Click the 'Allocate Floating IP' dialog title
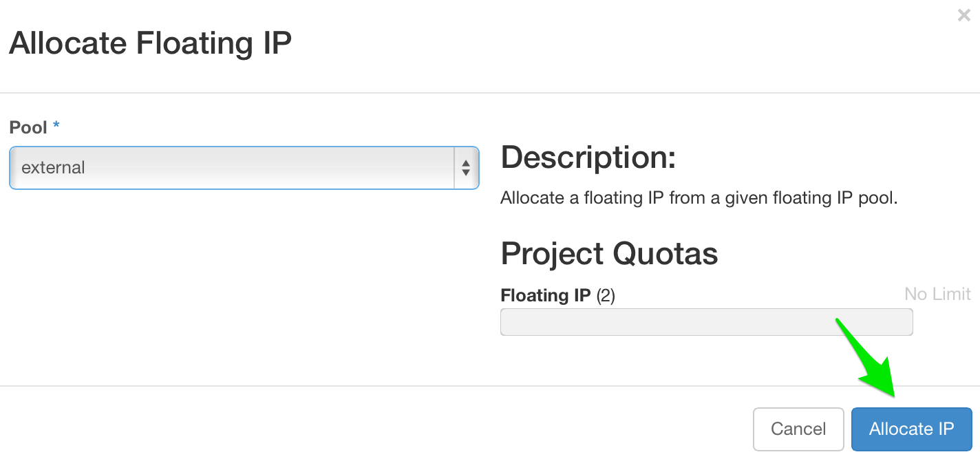Viewport: 980px width, 461px height. pyautogui.click(x=150, y=43)
